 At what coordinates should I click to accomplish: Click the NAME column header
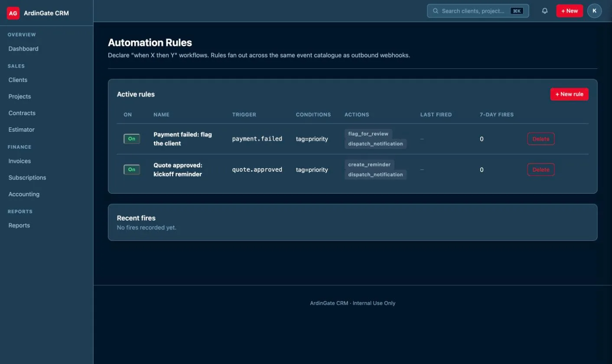coord(161,115)
